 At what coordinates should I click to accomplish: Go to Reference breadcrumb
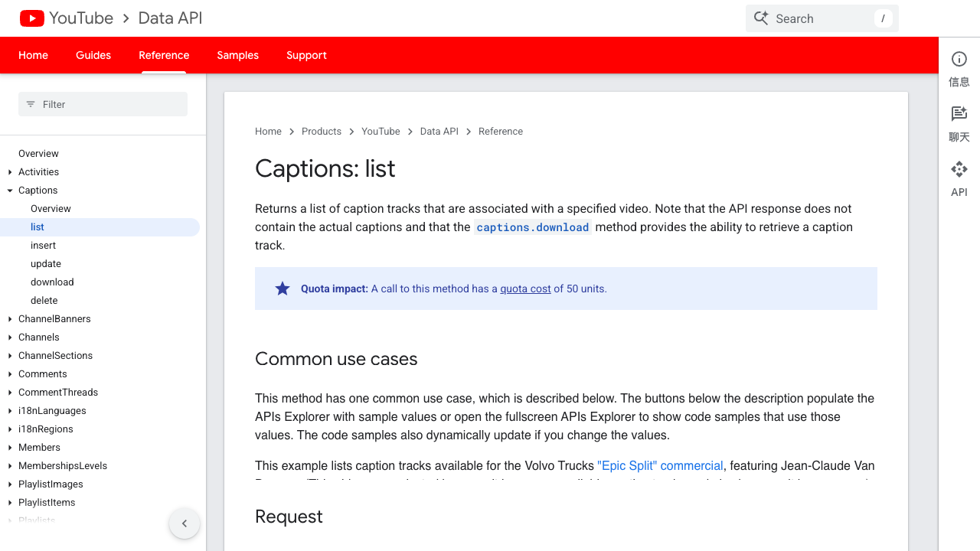click(x=501, y=132)
